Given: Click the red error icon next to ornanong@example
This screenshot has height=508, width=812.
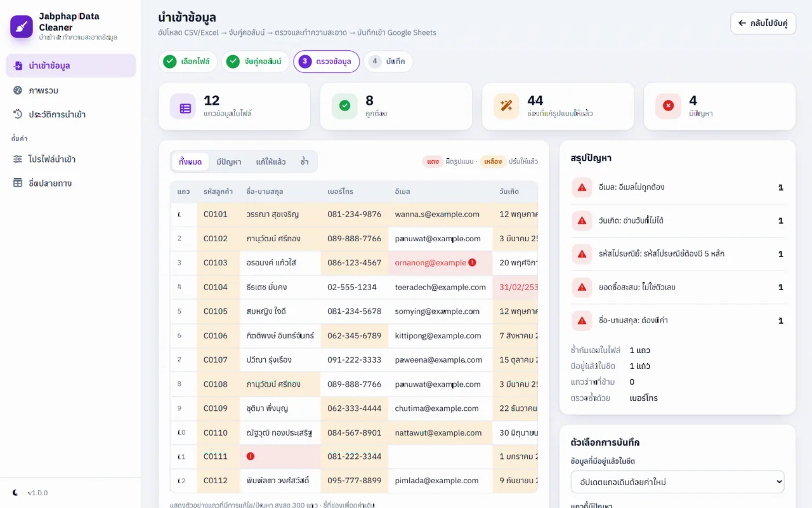Looking at the screenshot, I should (x=472, y=262).
